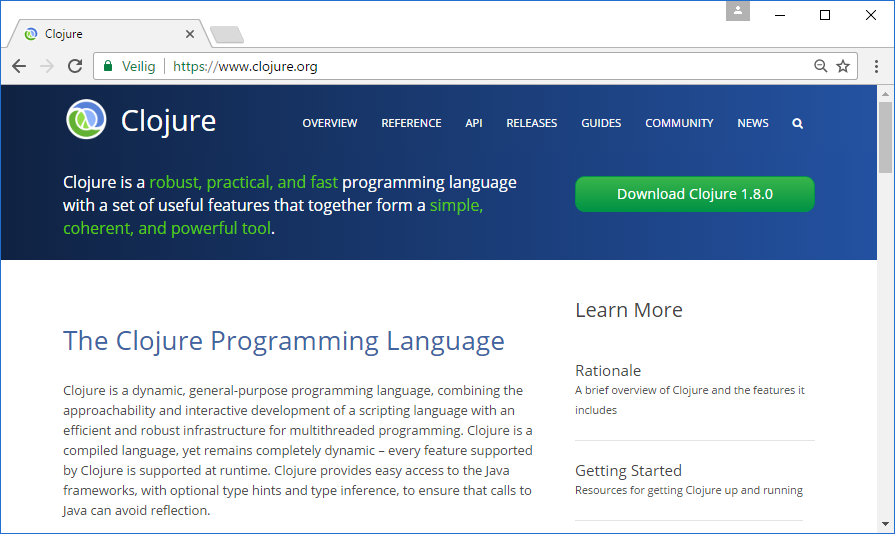Image resolution: width=895 pixels, height=534 pixels.
Task: Click the Clojure logo in the header
Action: tap(86, 119)
